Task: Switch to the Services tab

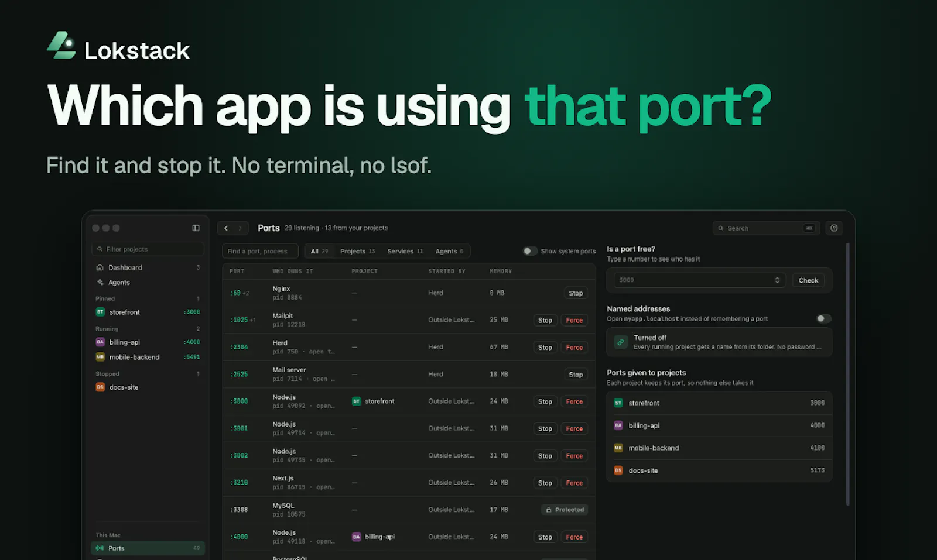Action: [x=405, y=252]
